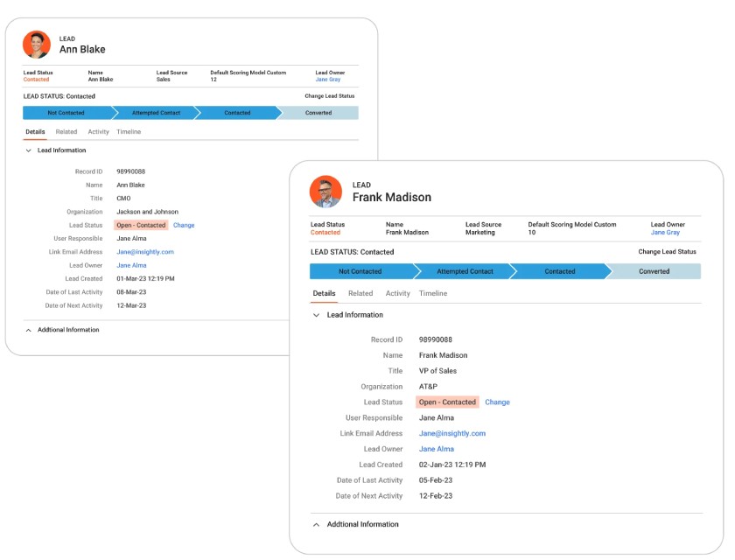The height and width of the screenshot is (560, 735).
Task: Select Not Contacted stage for Ann Blake
Action: coord(66,113)
